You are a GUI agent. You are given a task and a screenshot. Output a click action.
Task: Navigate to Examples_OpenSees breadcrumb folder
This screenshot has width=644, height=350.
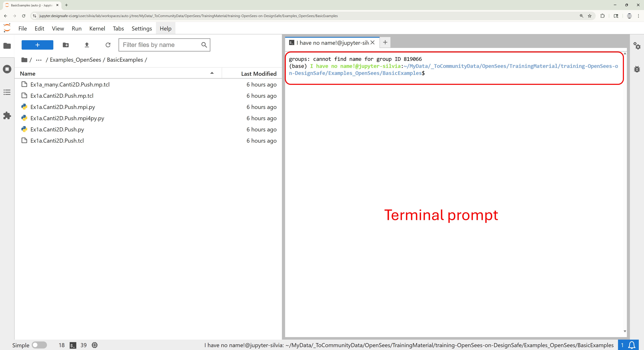tap(75, 60)
